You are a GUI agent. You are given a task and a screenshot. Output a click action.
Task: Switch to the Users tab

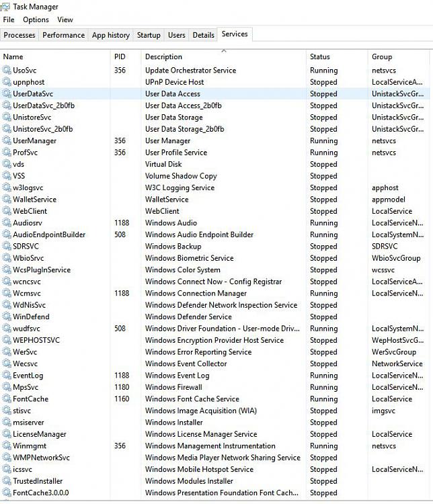[177, 35]
